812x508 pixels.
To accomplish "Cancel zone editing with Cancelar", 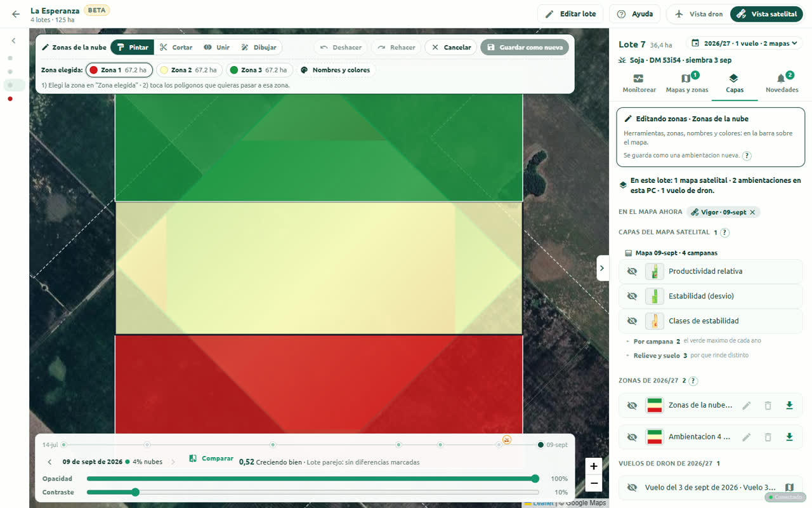I will (x=451, y=47).
